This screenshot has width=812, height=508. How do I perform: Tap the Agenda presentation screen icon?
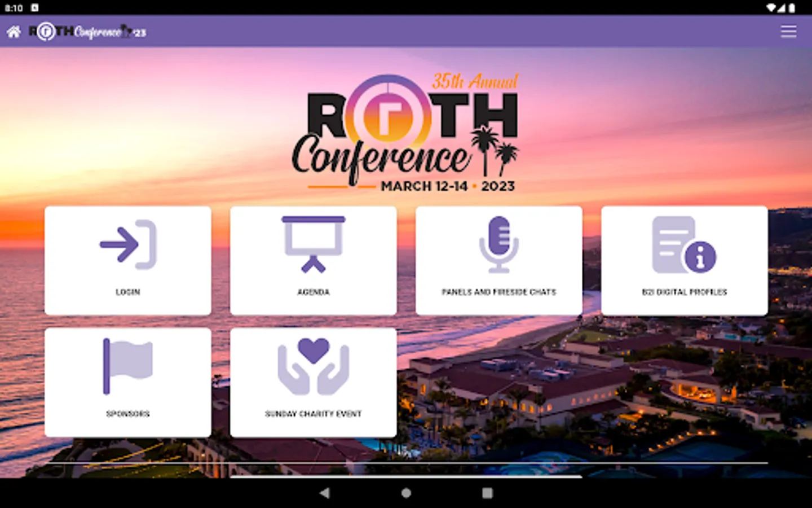(314, 244)
